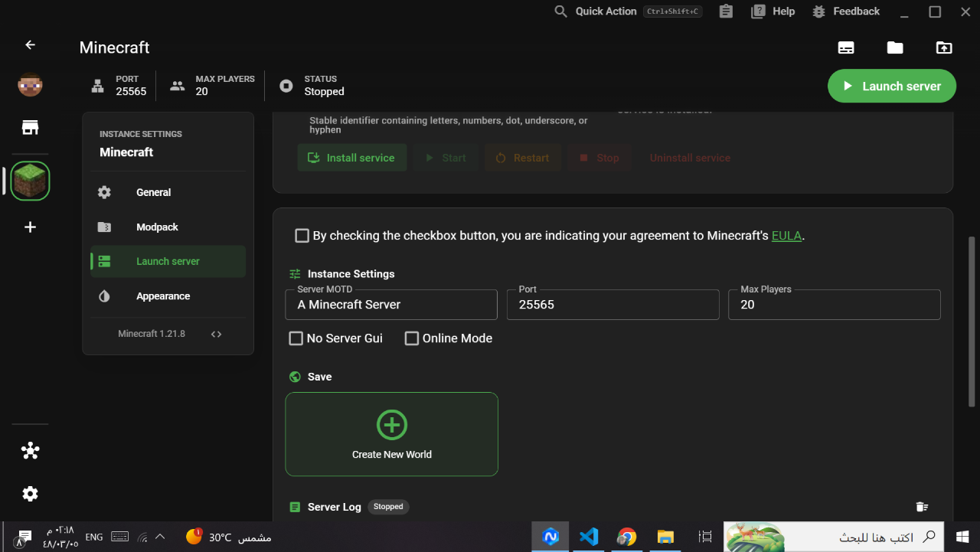980x552 pixels.
Task: Open the Appearance tab
Action: click(x=168, y=296)
